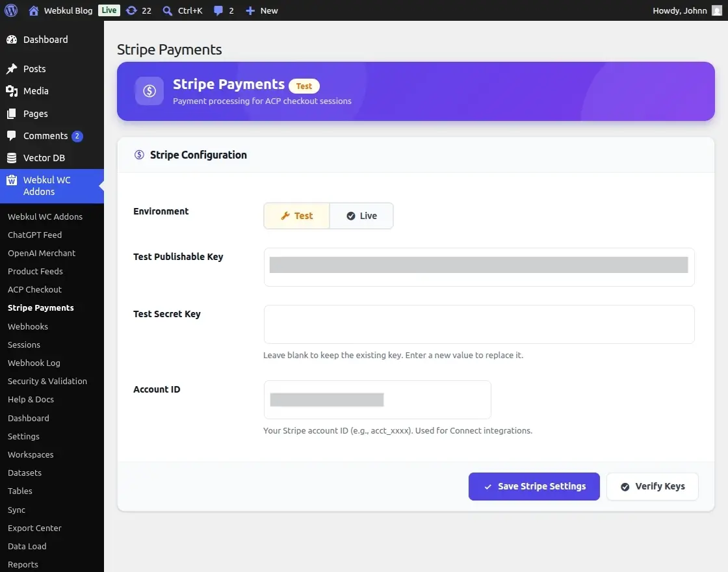Click the search magnifier icon
The height and width of the screenshot is (572, 728).
point(167,10)
